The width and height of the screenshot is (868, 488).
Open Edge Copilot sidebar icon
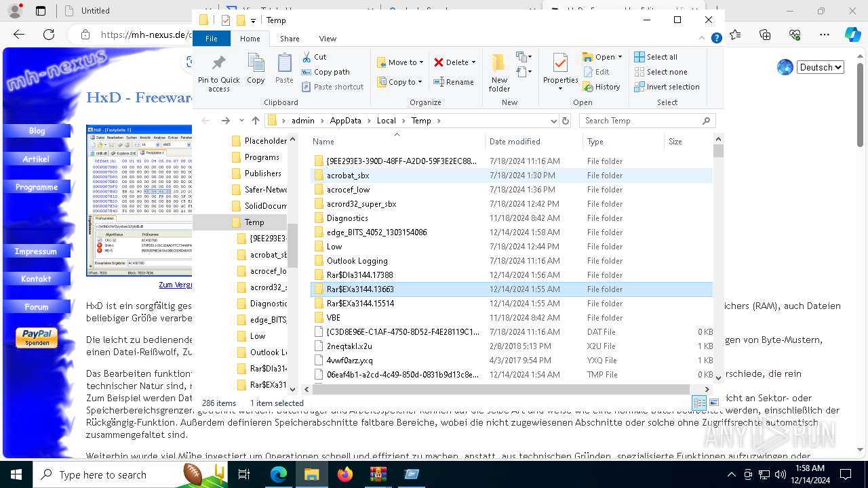pos(852,35)
